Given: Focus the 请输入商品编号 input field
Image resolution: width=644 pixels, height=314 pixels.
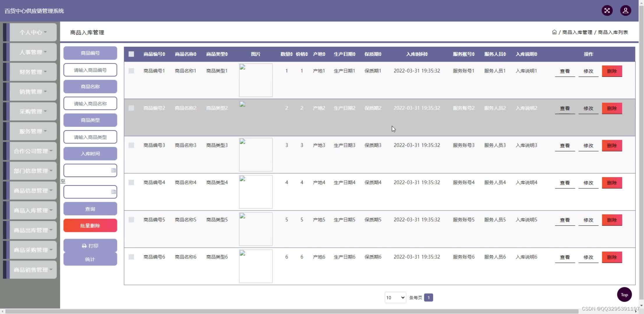Looking at the screenshot, I should tap(90, 70).
